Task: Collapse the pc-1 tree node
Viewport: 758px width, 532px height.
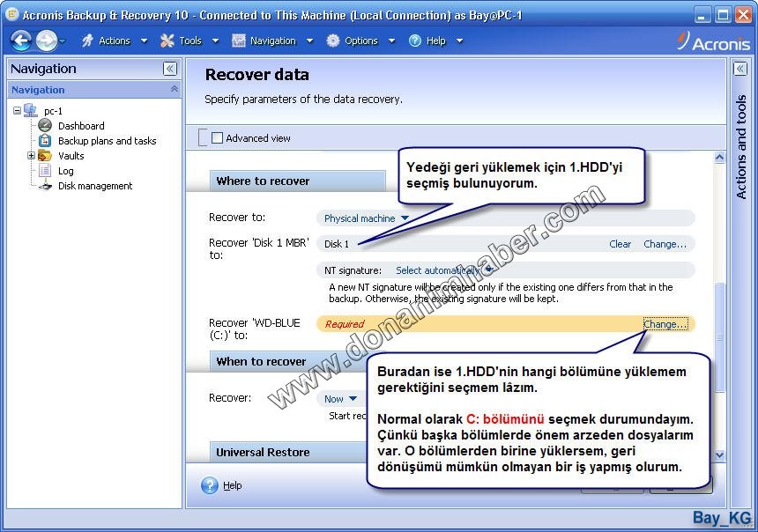Action: tap(17, 111)
